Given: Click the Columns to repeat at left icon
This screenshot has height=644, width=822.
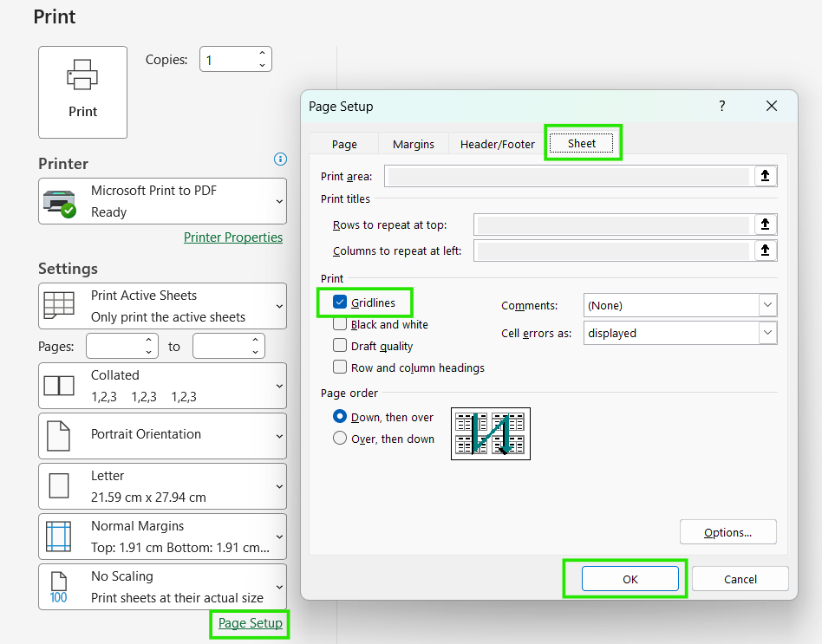Looking at the screenshot, I should 766,250.
